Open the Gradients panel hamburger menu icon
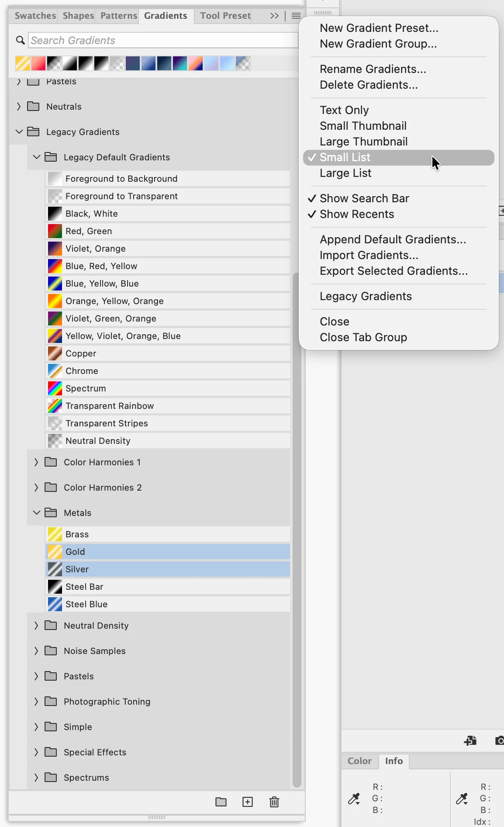Screen dimensions: 504x827 point(296,16)
